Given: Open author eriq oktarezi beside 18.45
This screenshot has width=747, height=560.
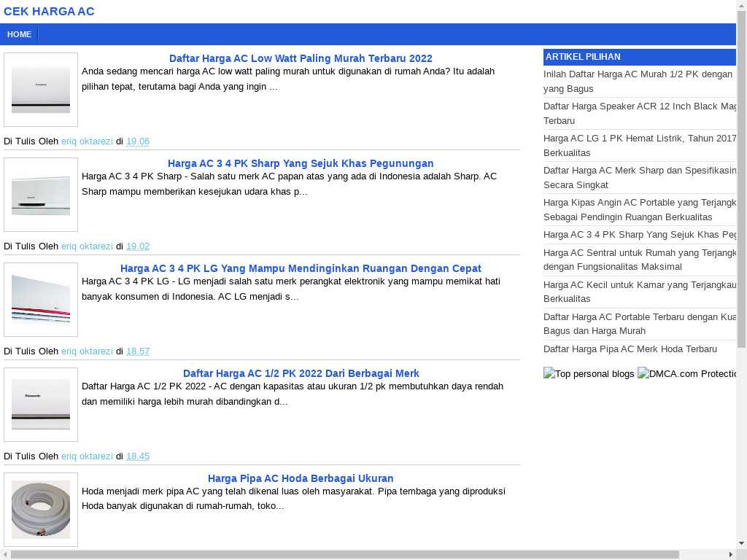Looking at the screenshot, I should click(x=87, y=456).
